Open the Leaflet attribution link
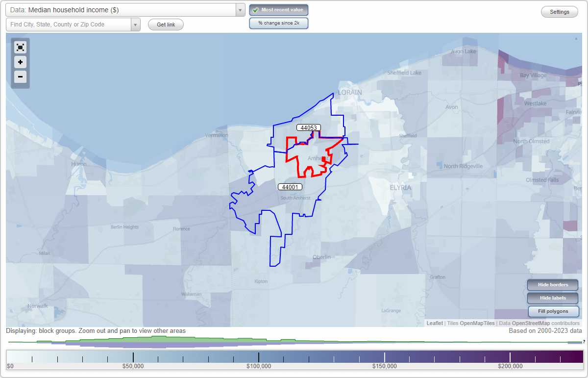The height and width of the screenshot is (378, 588). coord(435,323)
